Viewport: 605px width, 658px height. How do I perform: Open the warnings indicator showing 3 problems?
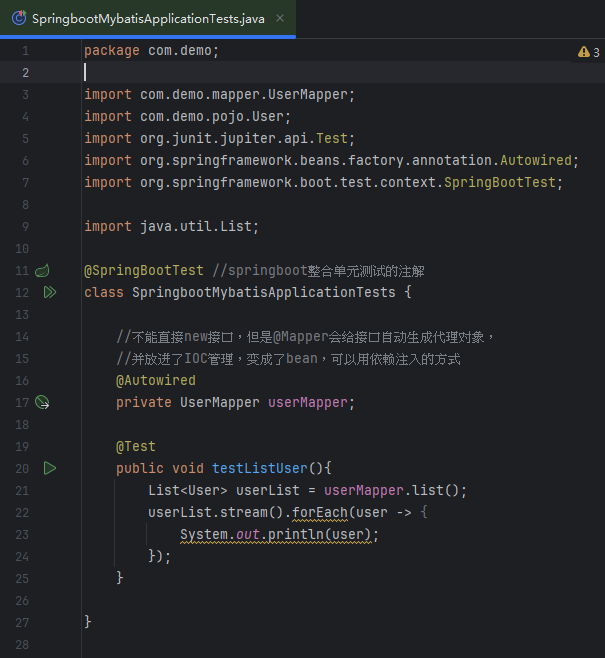(589, 52)
